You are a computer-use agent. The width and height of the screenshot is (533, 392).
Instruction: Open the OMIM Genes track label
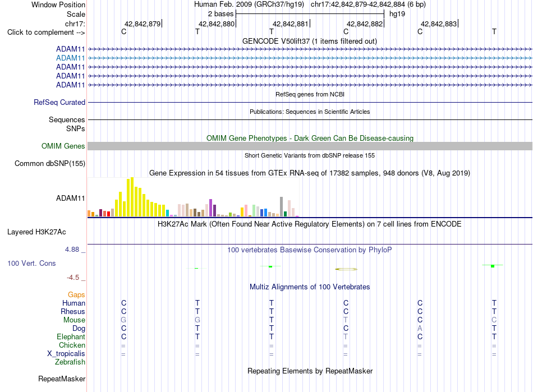pyautogui.click(x=63, y=146)
